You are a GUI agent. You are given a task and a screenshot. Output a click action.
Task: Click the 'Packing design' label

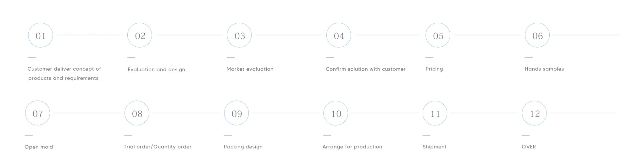243,147
